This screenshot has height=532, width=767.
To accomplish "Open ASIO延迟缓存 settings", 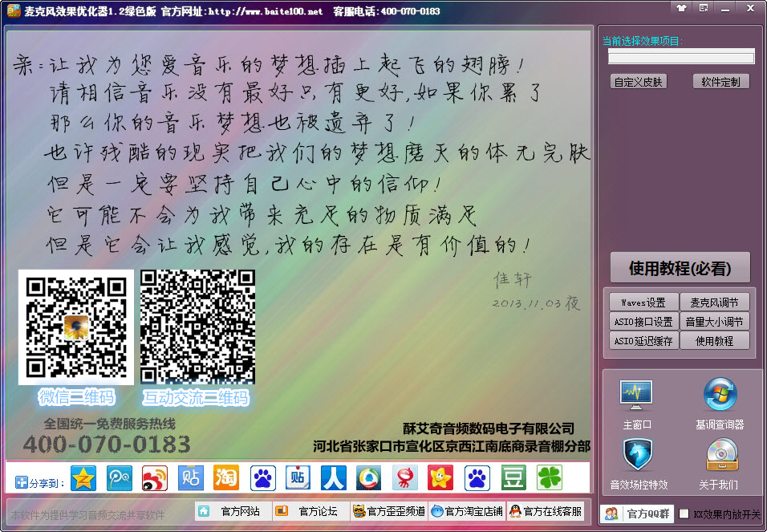I will pyautogui.click(x=643, y=341).
